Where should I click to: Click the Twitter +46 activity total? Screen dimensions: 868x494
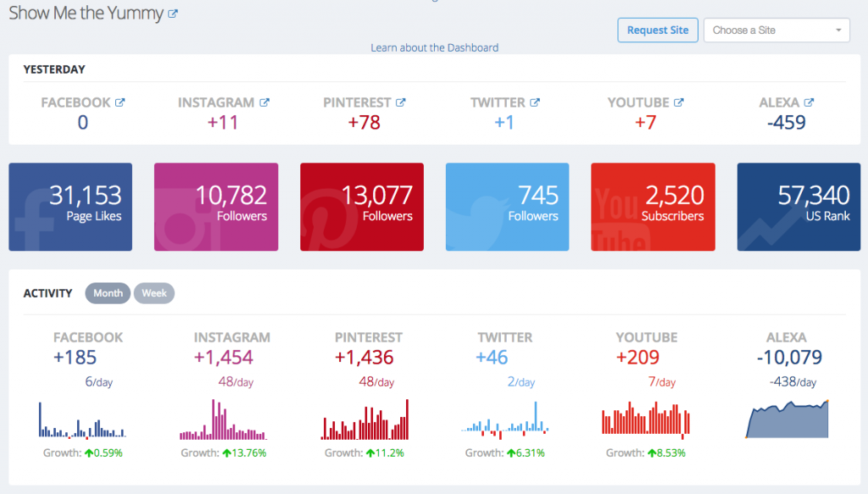click(x=492, y=358)
